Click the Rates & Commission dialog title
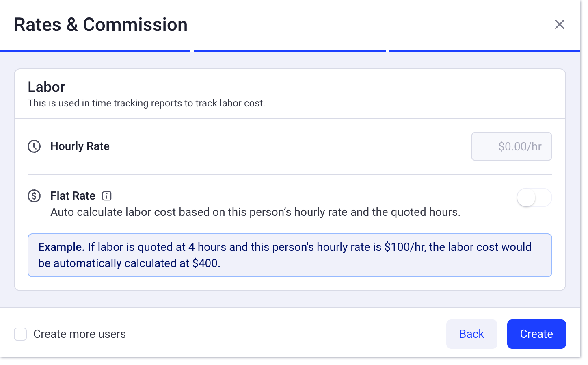This screenshot has height=365, width=588. 101,24
